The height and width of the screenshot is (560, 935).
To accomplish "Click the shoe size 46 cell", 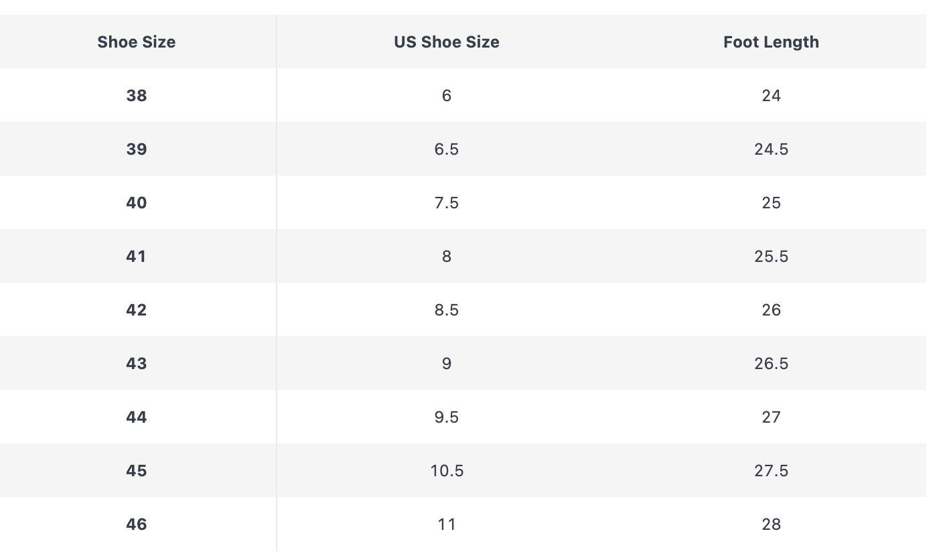I will pos(137,524).
